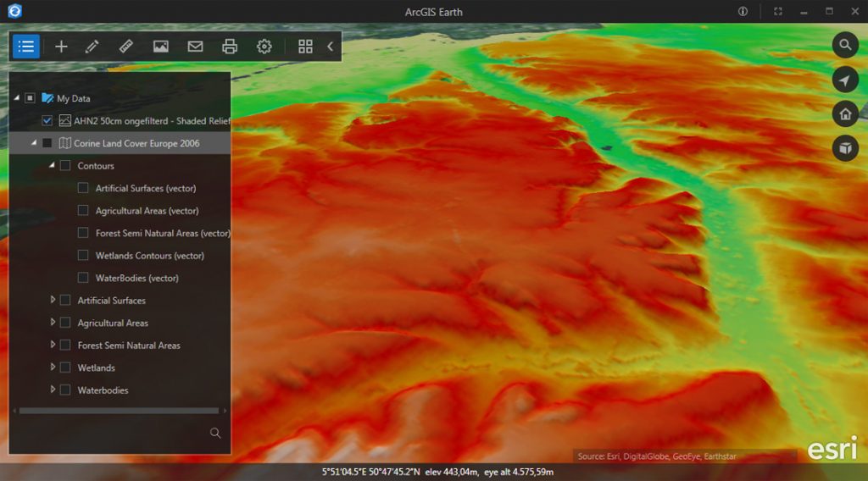
Task: Expand the Waterbodies group
Action: coord(53,390)
